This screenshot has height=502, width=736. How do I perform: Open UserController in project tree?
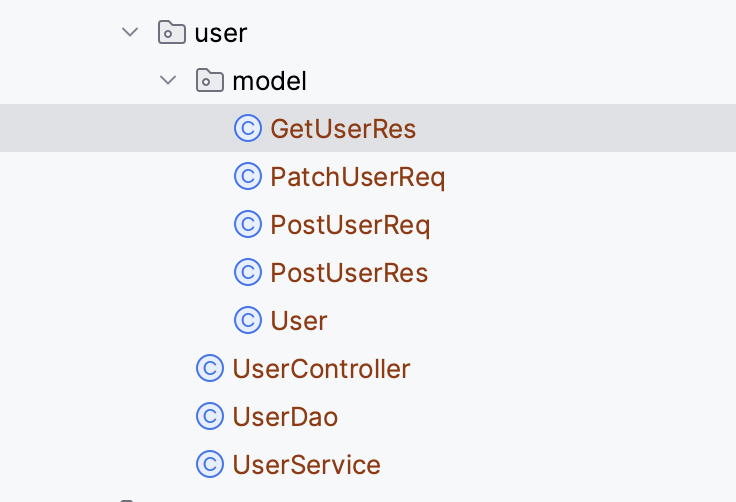322,369
